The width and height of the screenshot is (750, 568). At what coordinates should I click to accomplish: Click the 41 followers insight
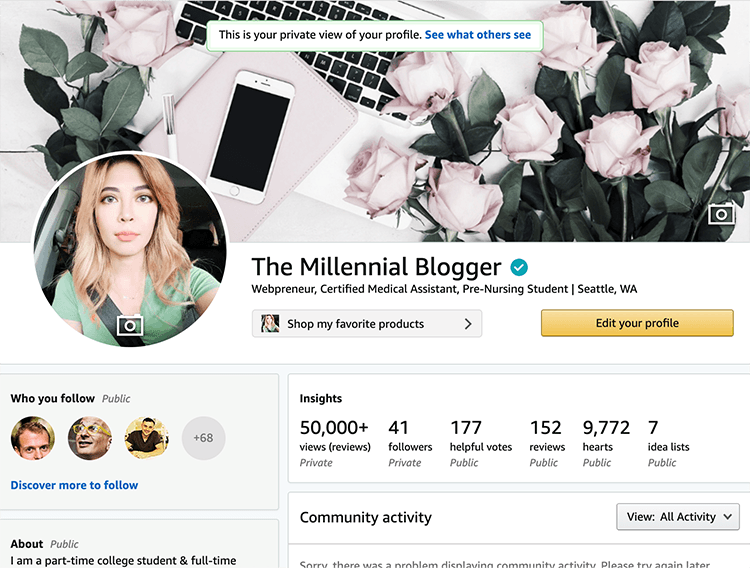coord(410,443)
